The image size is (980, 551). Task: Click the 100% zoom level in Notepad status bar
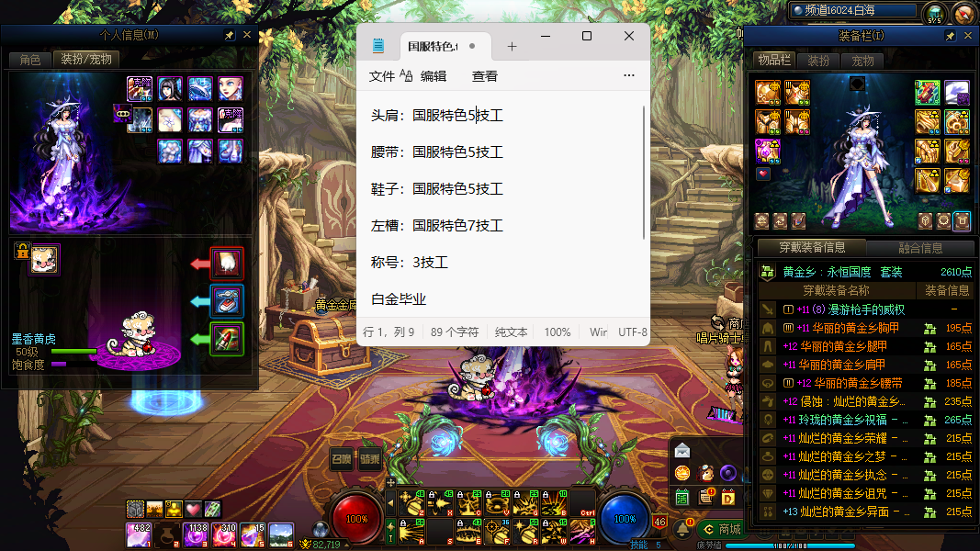557,332
